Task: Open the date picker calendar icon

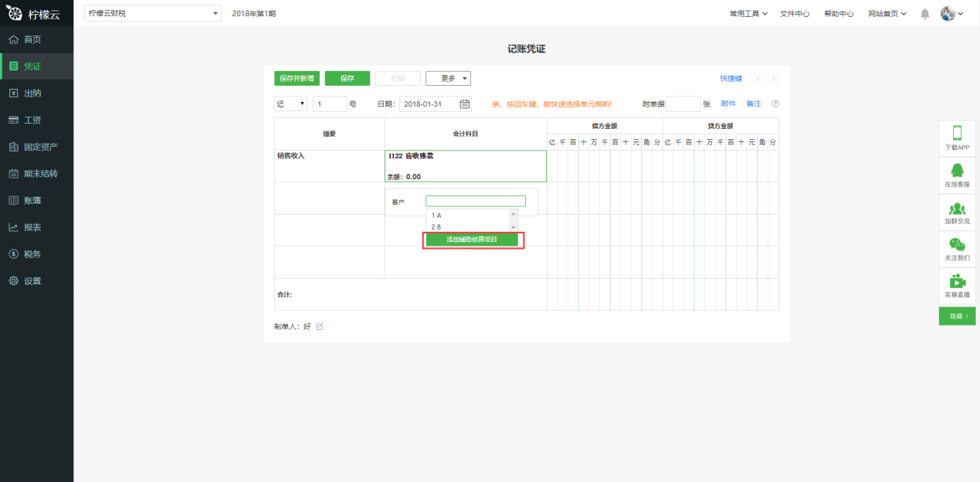Action: tap(465, 104)
